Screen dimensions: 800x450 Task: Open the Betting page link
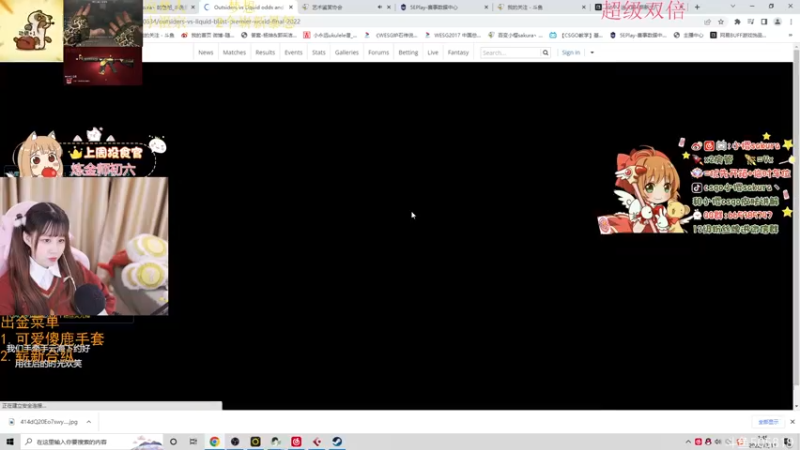pos(408,53)
